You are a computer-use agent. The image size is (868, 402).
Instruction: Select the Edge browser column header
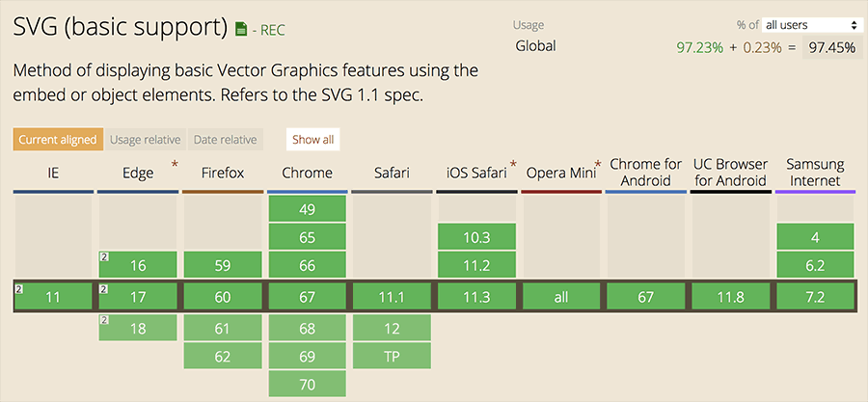tap(138, 174)
